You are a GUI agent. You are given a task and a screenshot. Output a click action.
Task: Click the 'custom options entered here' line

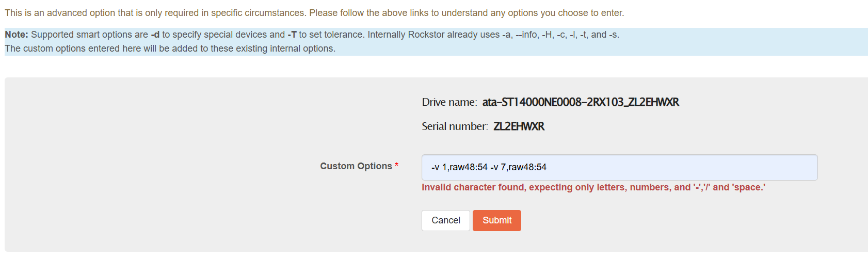click(x=170, y=48)
